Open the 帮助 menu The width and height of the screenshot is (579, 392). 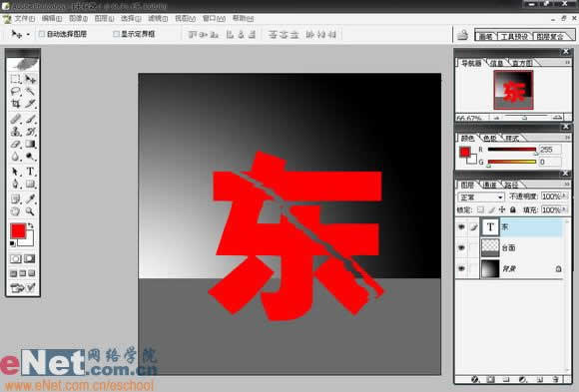point(243,18)
